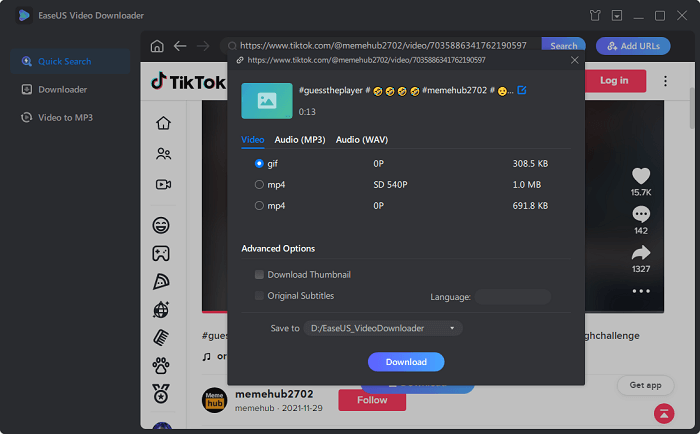700x434 pixels.
Task: Click the home icon in browser bar
Action: (157, 46)
